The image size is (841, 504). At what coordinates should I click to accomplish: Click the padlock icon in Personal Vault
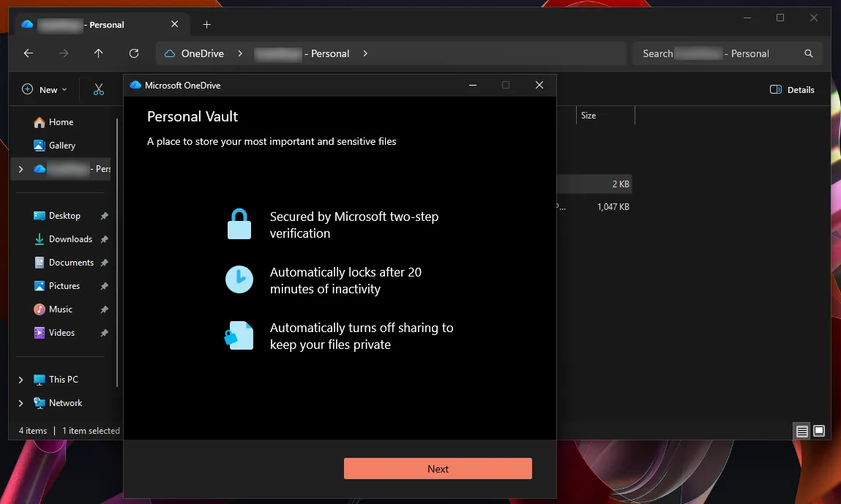pos(239,224)
